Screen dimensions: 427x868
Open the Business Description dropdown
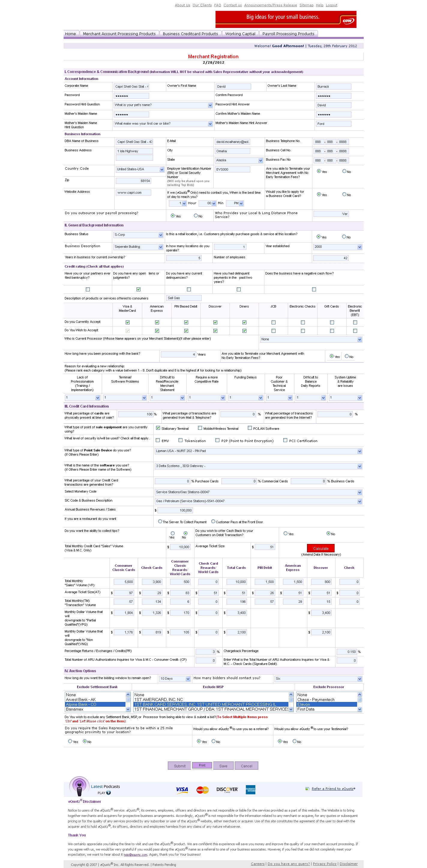pyautogui.click(x=138, y=247)
